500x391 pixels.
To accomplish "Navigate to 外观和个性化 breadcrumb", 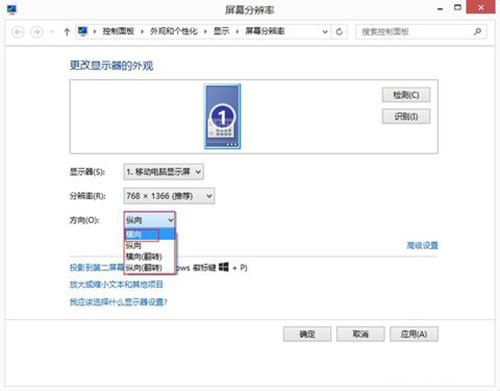I will coord(174,31).
